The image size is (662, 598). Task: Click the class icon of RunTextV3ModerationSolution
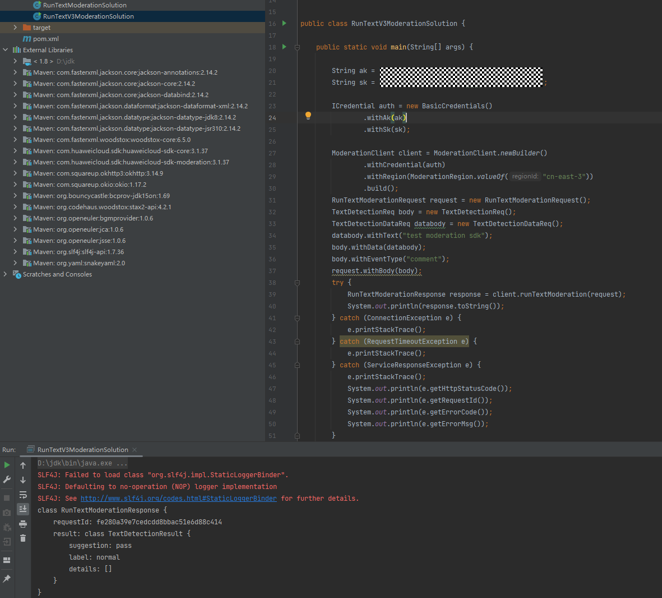pyautogui.click(x=37, y=16)
